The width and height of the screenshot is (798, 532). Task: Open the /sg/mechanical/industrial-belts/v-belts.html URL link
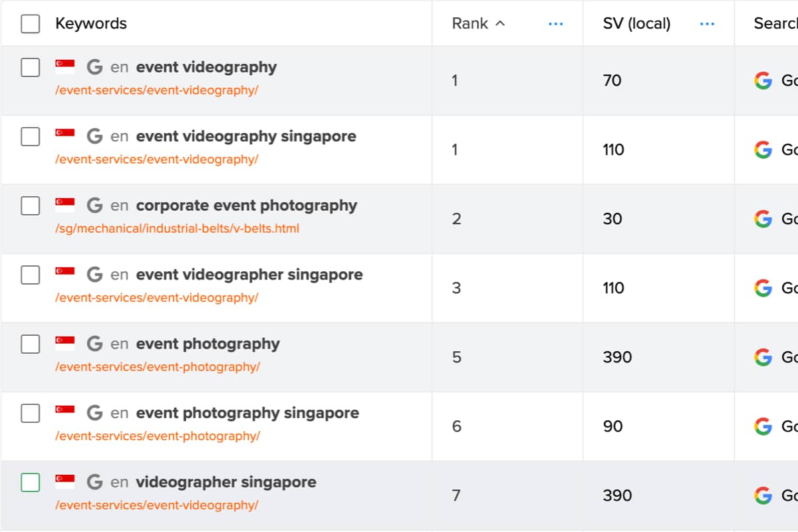177,228
